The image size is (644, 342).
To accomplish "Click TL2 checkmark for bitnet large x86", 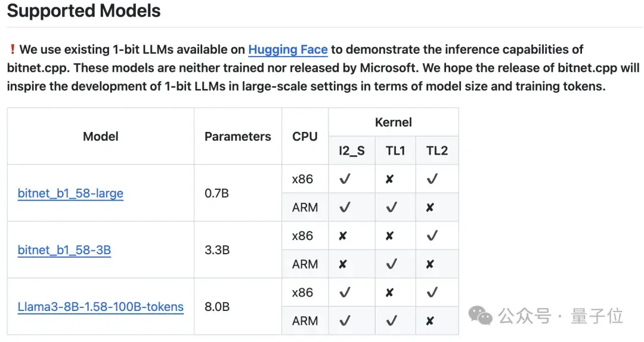I will point(432,179).
